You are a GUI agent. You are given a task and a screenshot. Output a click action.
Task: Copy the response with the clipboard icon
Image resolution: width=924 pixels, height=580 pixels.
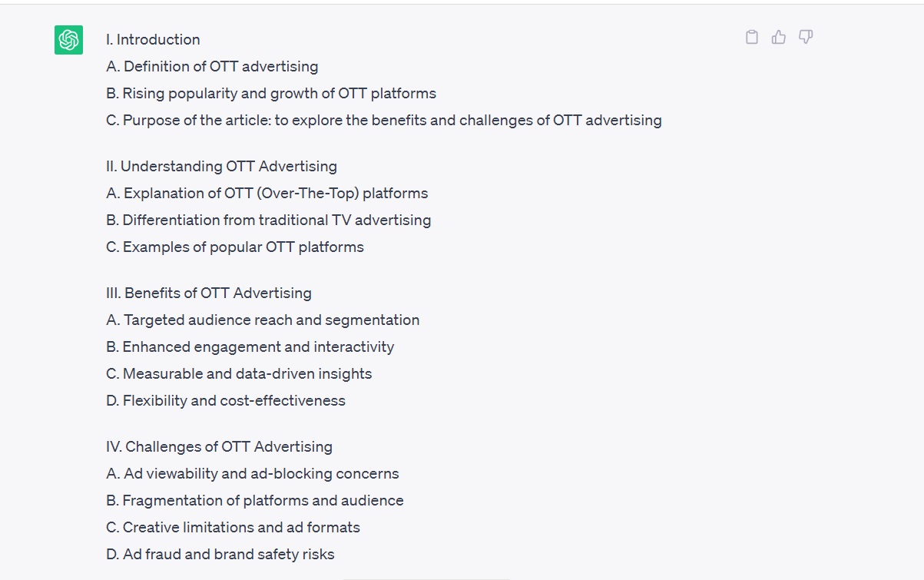click(752, 37)
